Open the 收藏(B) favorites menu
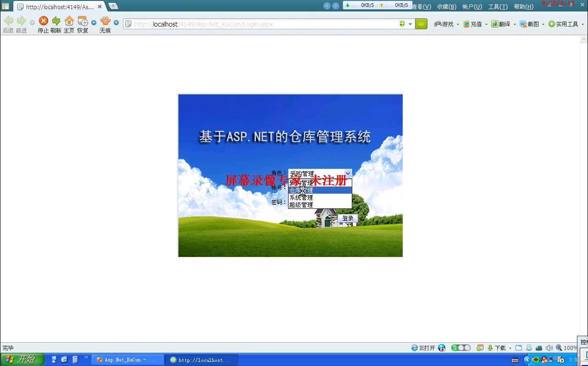588x366 pixels. pyautogui.click(x=447, y=6)
